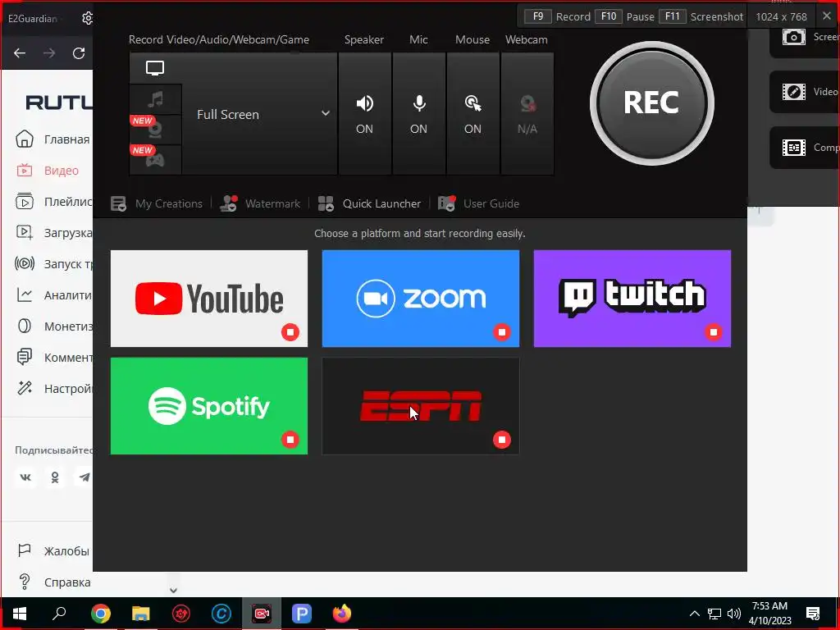The height and width of the screenshot is (630, 840).
Task: Open the Compress tool in background panel
Action: click(x=806, y=148)
